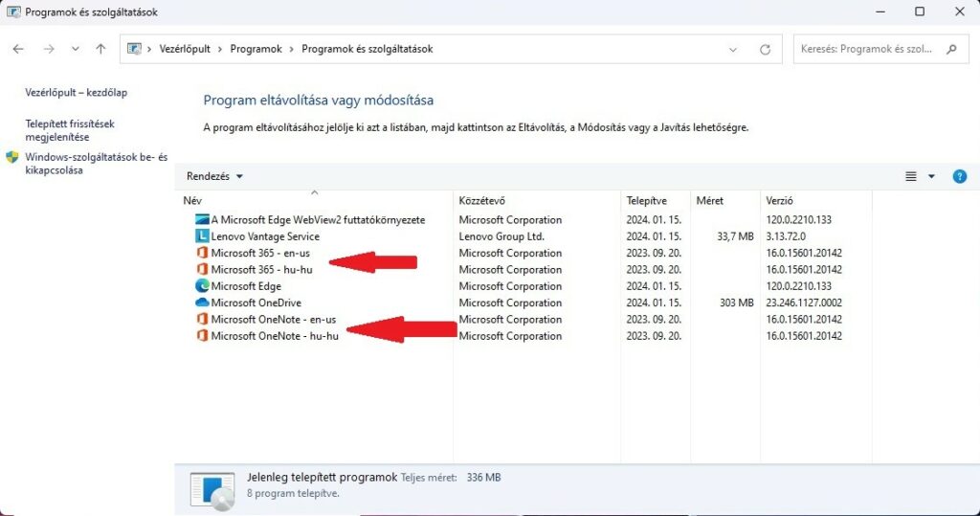Select the Microsoft Edge program name

point(246,286)
